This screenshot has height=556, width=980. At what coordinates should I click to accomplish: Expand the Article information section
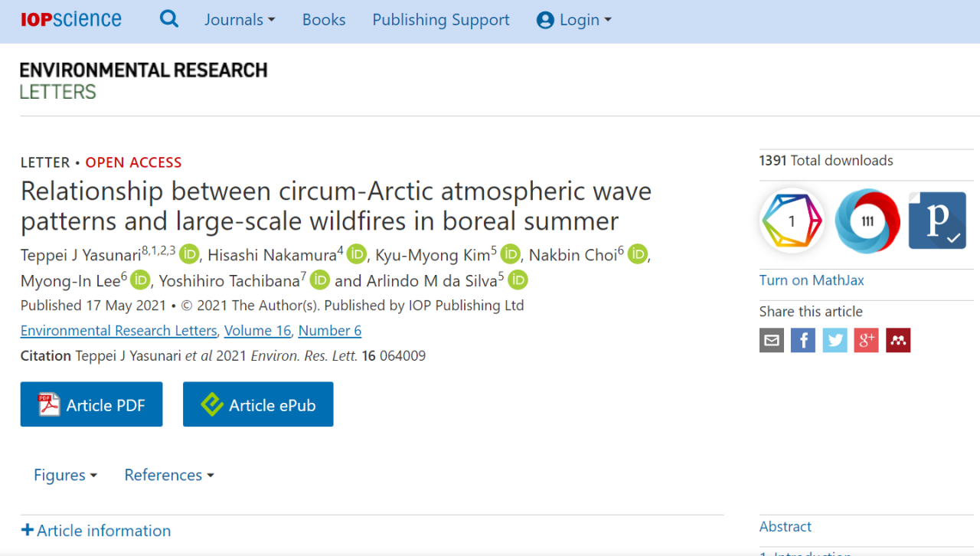tap(96, 531)
